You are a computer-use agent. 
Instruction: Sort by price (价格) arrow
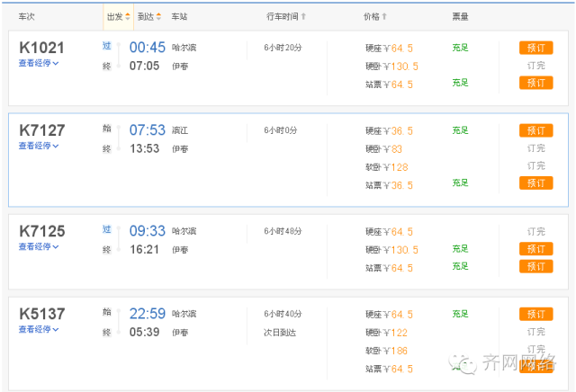tap(384, 16)
